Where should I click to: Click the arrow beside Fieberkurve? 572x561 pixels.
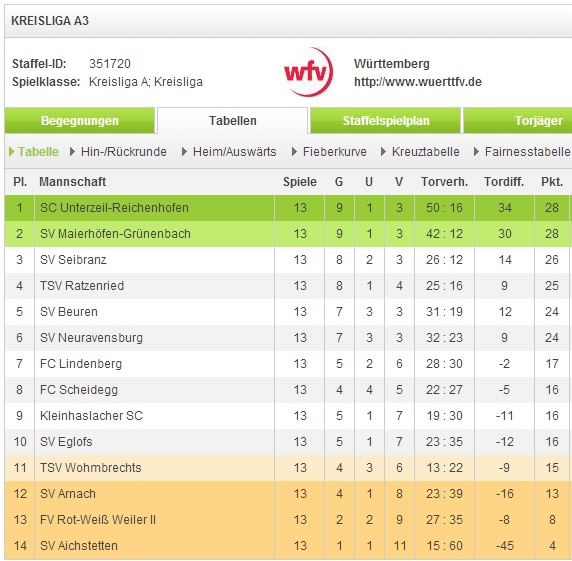click(x=294, y=152)
